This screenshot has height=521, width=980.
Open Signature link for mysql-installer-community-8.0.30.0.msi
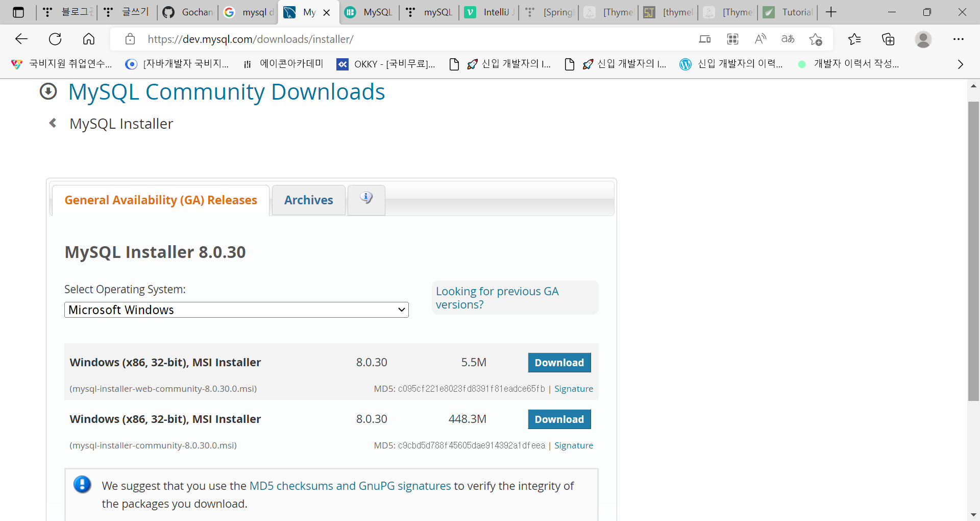tap(574, 445)
